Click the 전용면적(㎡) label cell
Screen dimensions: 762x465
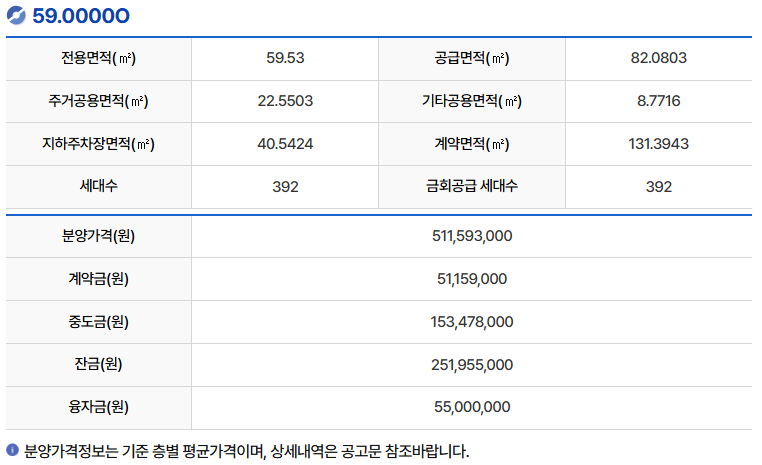pos(98,58)
